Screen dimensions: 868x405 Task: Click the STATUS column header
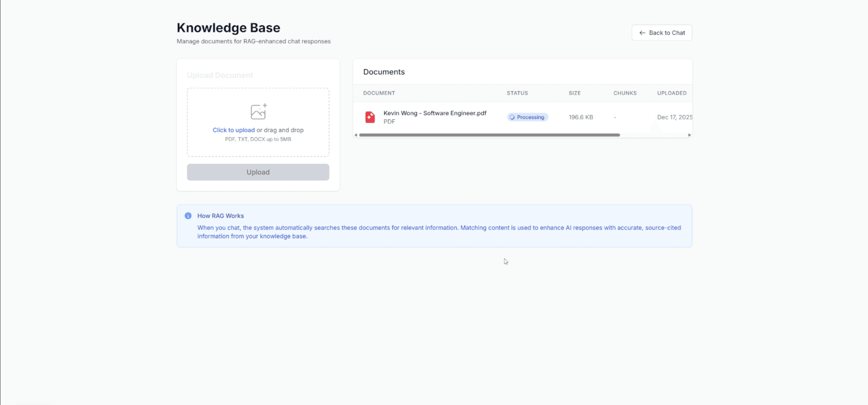pyautogui.click(x=517, y=93)
